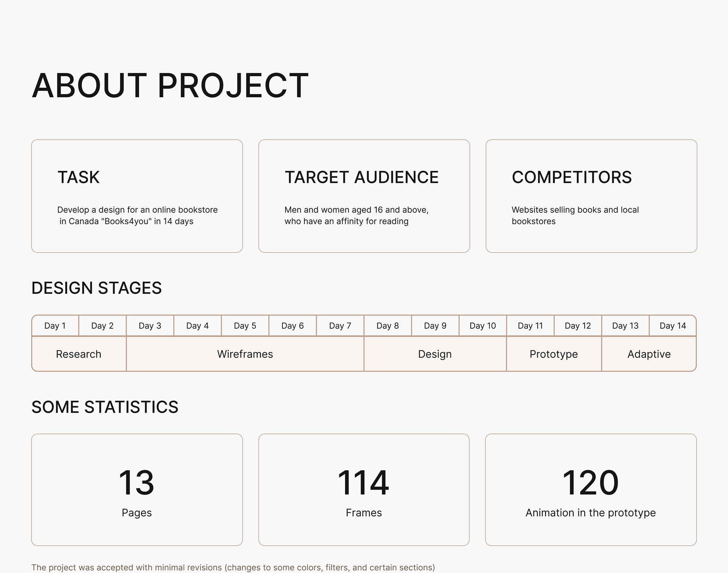The image size is (728, 573).
Task: Click the ABOUT PROJECT heading
Action: pyautogui.click(x=170, y=86)
